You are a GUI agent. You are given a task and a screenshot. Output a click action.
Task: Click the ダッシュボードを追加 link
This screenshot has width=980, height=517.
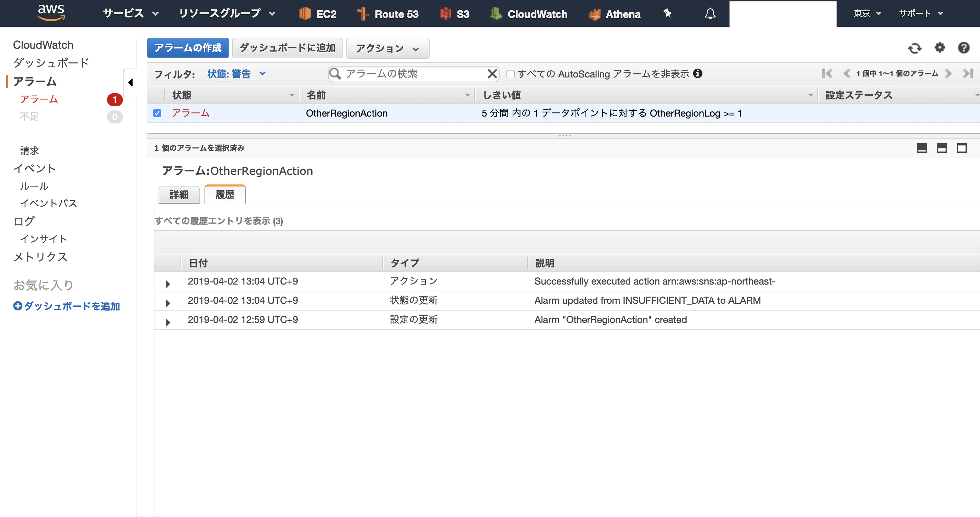coord(67,306)
